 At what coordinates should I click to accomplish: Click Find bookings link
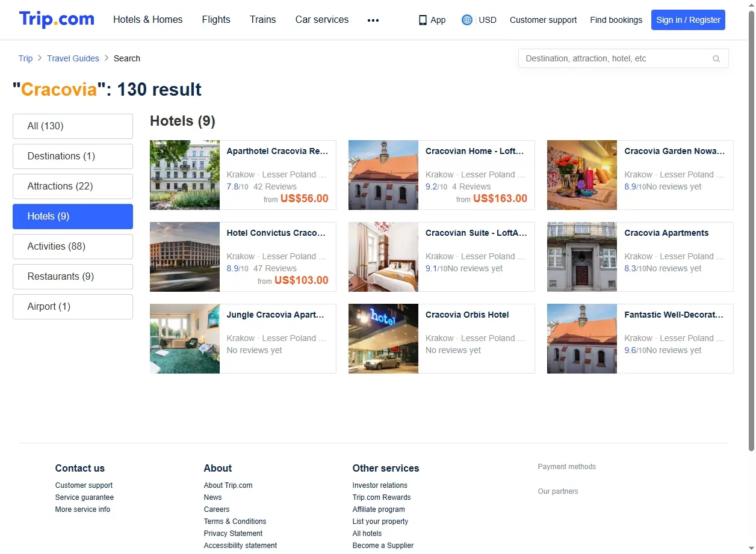click(x=616, y=20)
